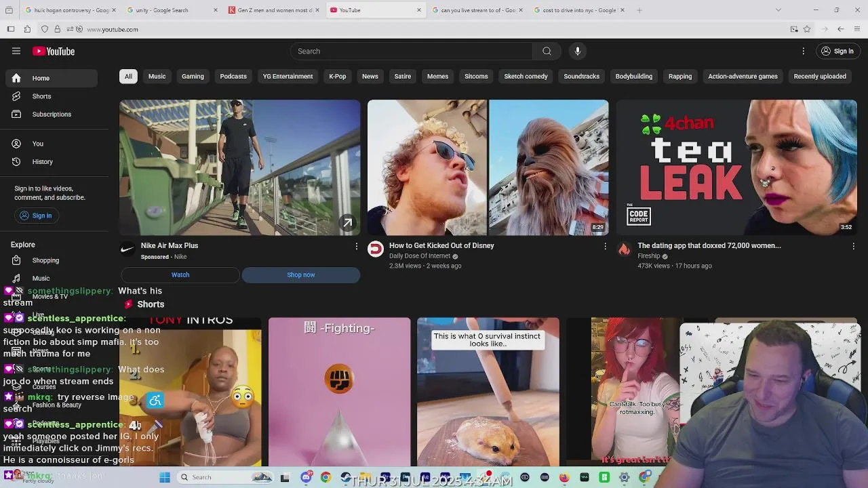Click the Shop now button

click(301, 274)
